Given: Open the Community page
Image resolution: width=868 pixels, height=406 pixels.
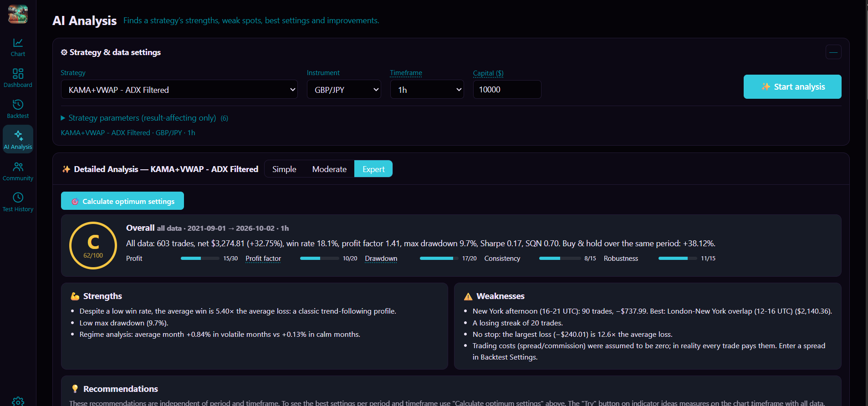Looking at the screenshot, I should tap(18, 172).
